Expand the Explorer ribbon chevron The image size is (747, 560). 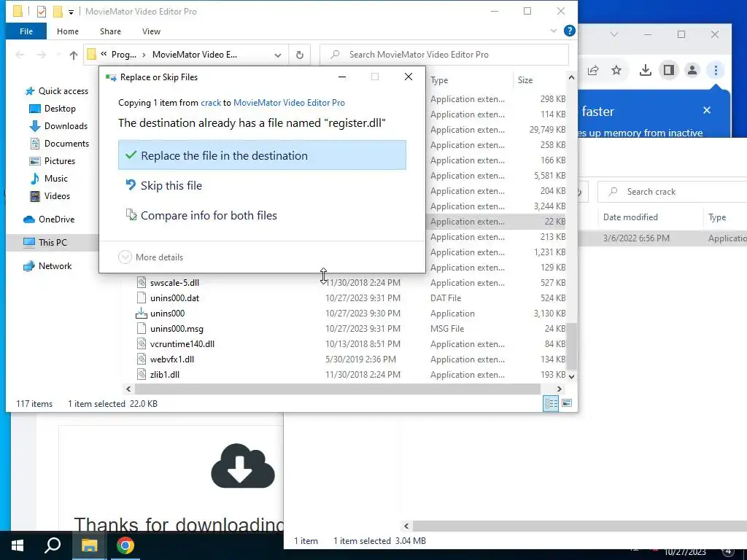[554, 31]
